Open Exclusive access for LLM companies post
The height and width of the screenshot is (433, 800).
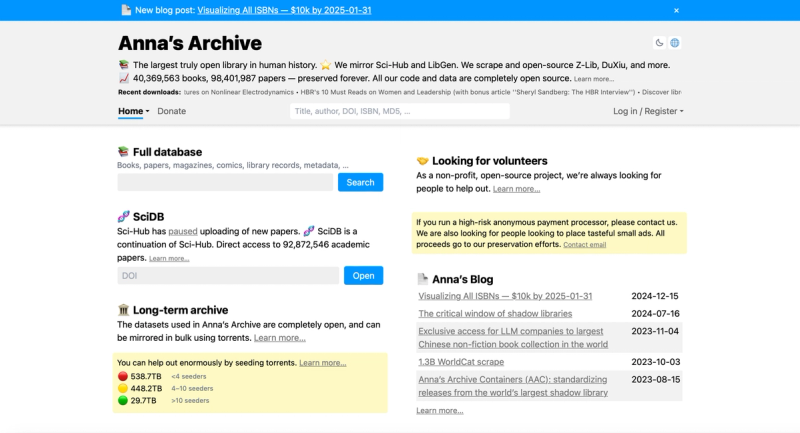coord(513,338)
